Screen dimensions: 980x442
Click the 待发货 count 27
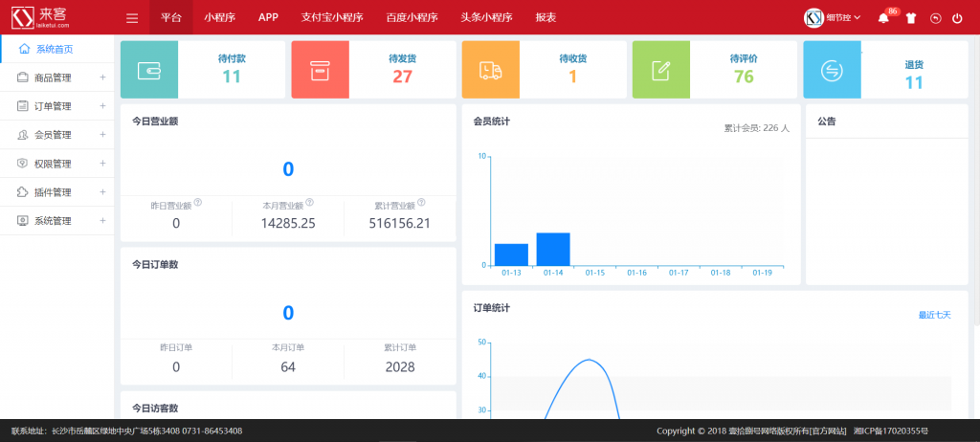coord(403,77)
